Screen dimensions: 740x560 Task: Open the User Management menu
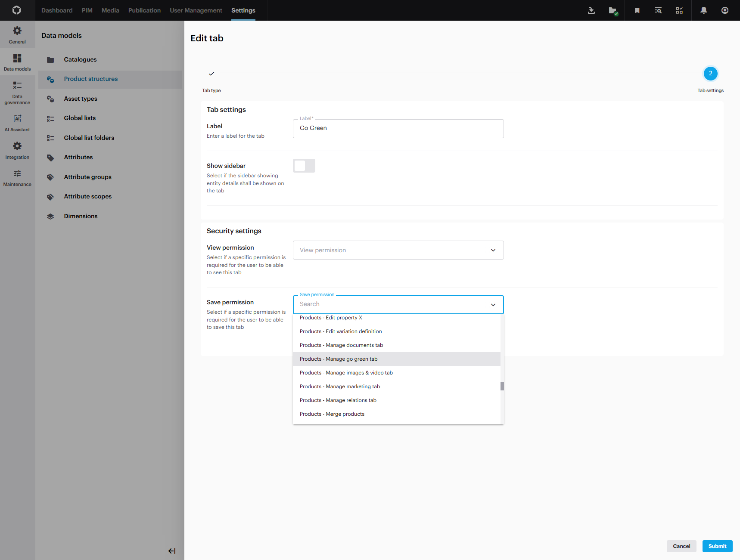click(196, 10)
